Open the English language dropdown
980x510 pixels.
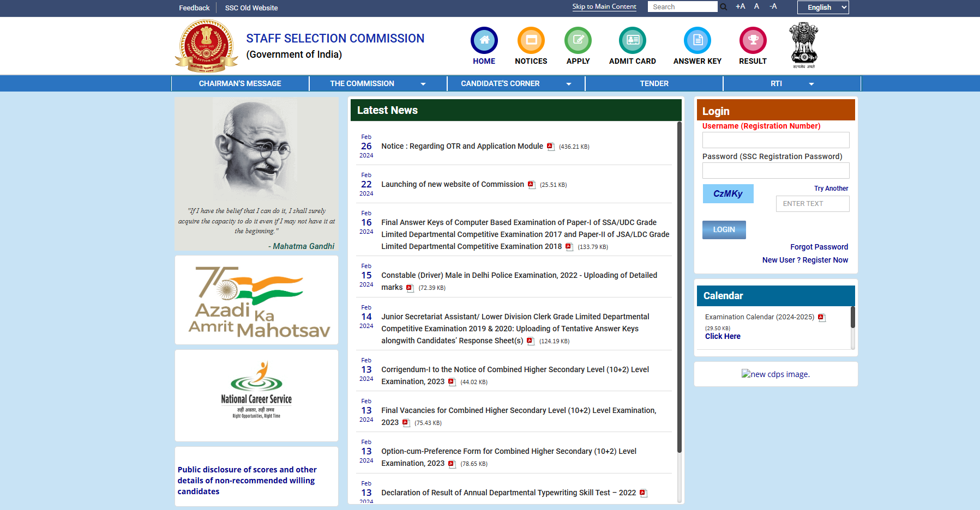822,7
